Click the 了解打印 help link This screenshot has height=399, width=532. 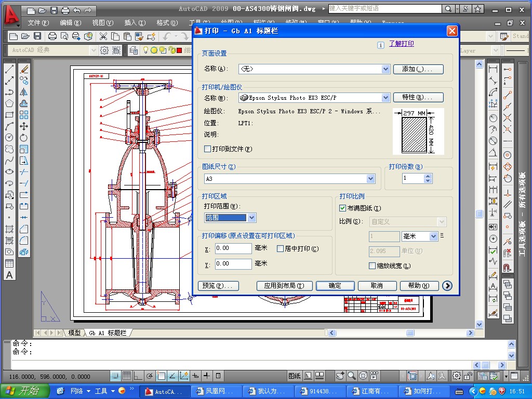(401, 44)
